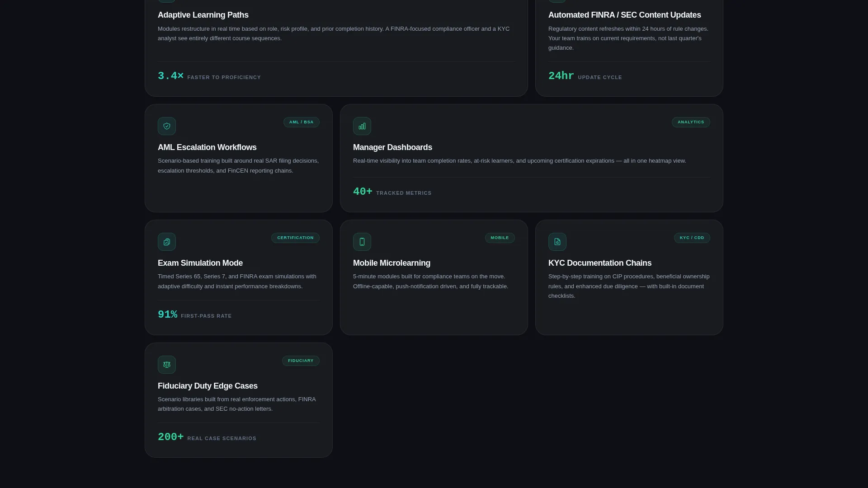Click the clipboard icon on Exam Simulation Mode card
868x488 pixels.
(x=167, y=242)
